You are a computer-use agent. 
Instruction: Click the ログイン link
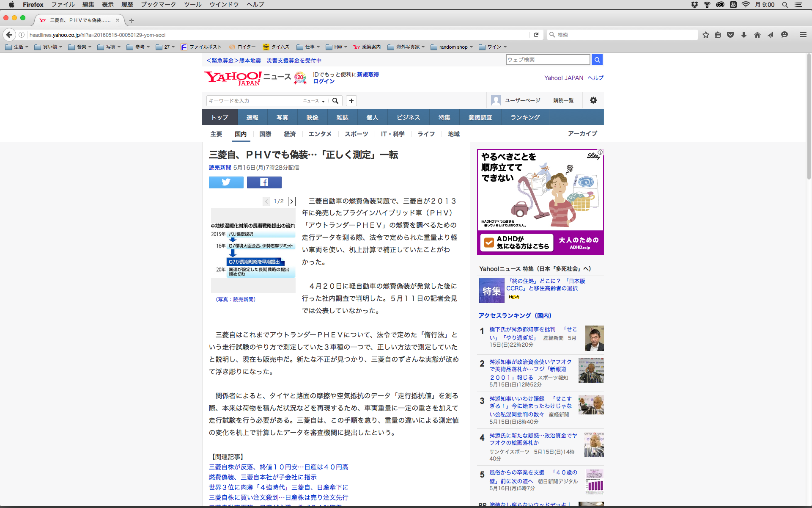324,81
